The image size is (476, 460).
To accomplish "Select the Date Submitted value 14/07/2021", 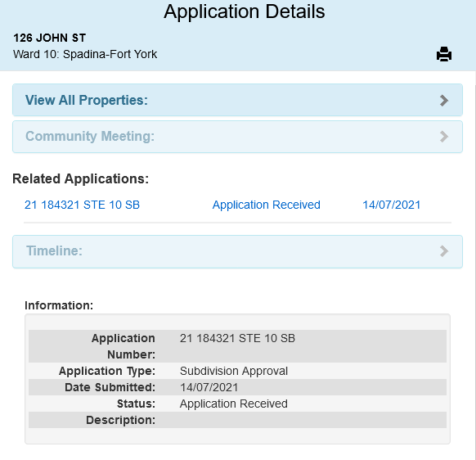I will point(209,387).
